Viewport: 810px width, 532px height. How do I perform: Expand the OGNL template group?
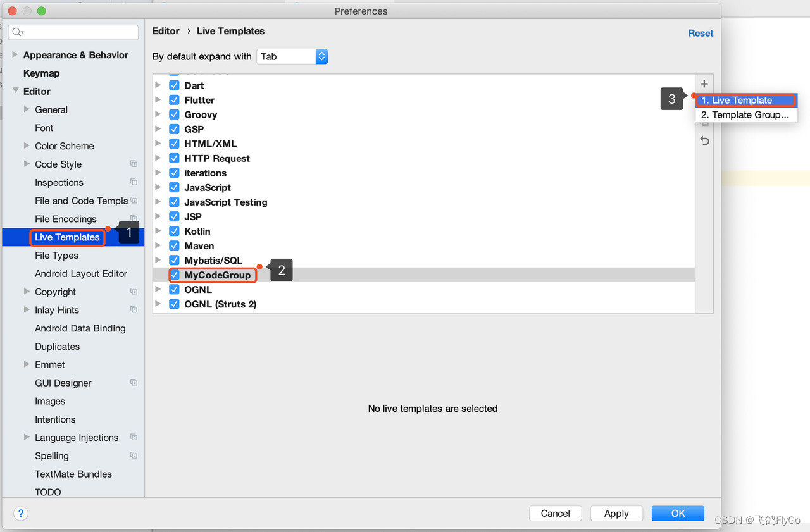(158, 289)
